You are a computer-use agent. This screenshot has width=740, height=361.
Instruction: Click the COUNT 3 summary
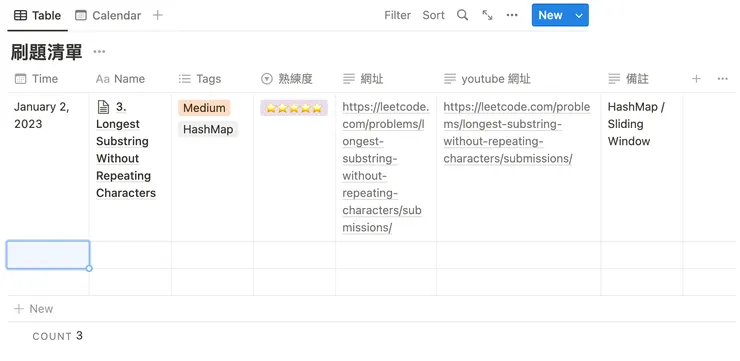click(58, 336)
